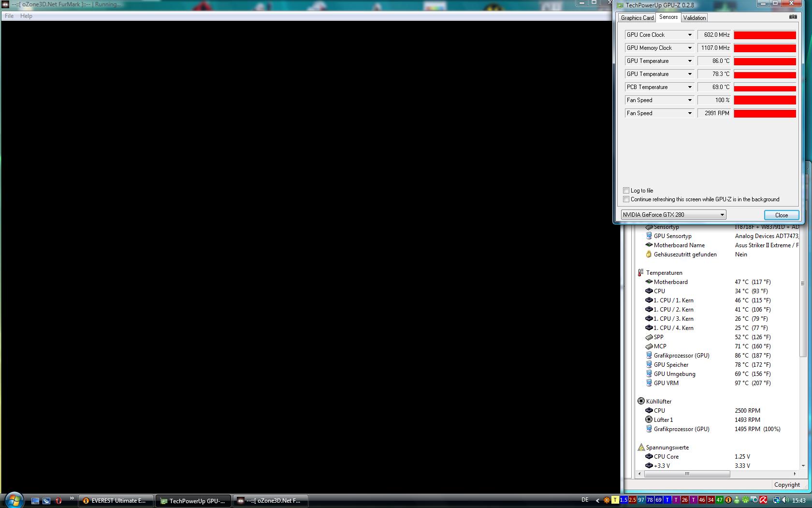
Task: Click the Avira red umbrella tray icon
Action: pyautogui.click(x=763, y=500)
